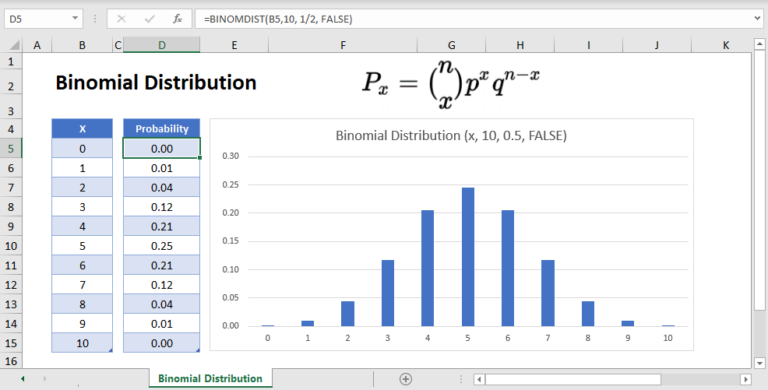The image size is (768, 390).
Task: Click the horizontal scrollbar right arrow
Action: click(746, 379)
